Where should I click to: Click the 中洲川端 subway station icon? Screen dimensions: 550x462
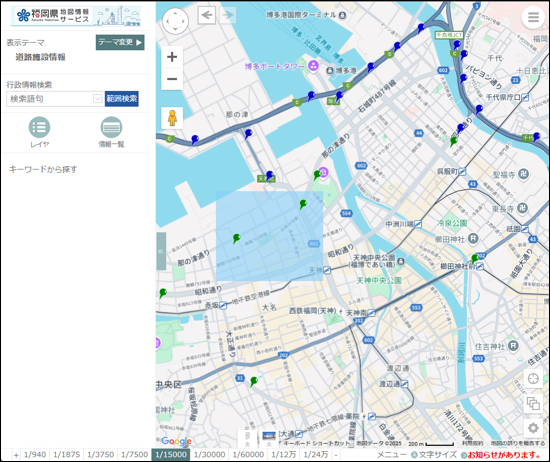pos(418,224)
